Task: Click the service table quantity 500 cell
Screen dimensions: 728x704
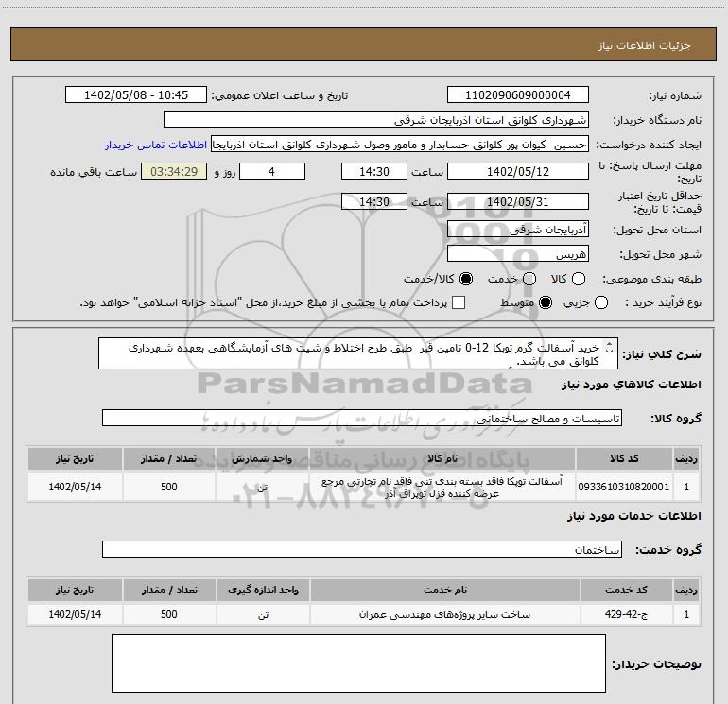Action: (x=169, y=614)
